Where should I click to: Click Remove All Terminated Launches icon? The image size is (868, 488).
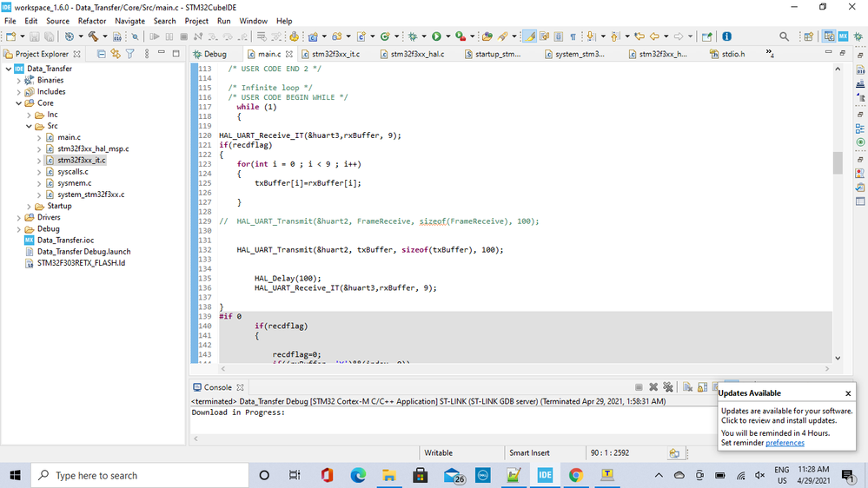coord(668,387)
